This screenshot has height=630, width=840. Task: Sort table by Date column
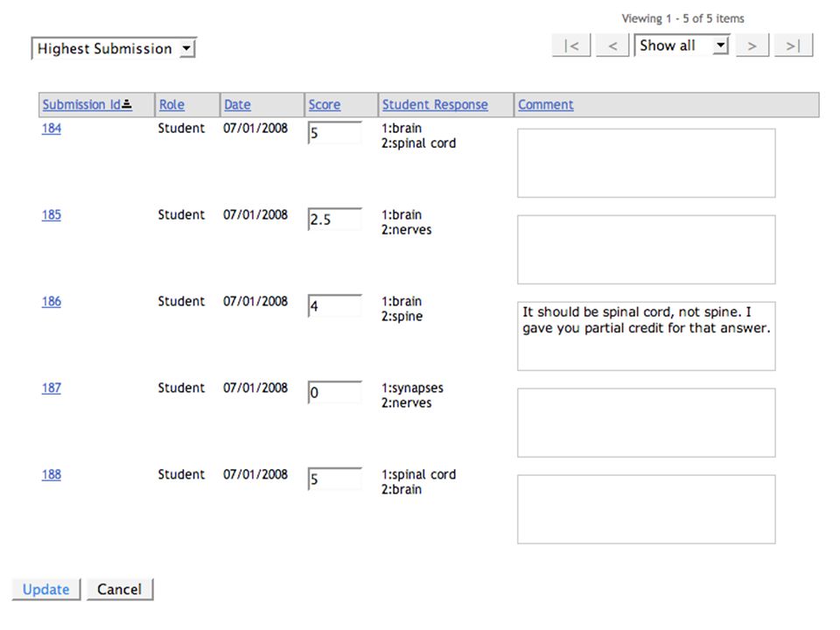(237, 104)
